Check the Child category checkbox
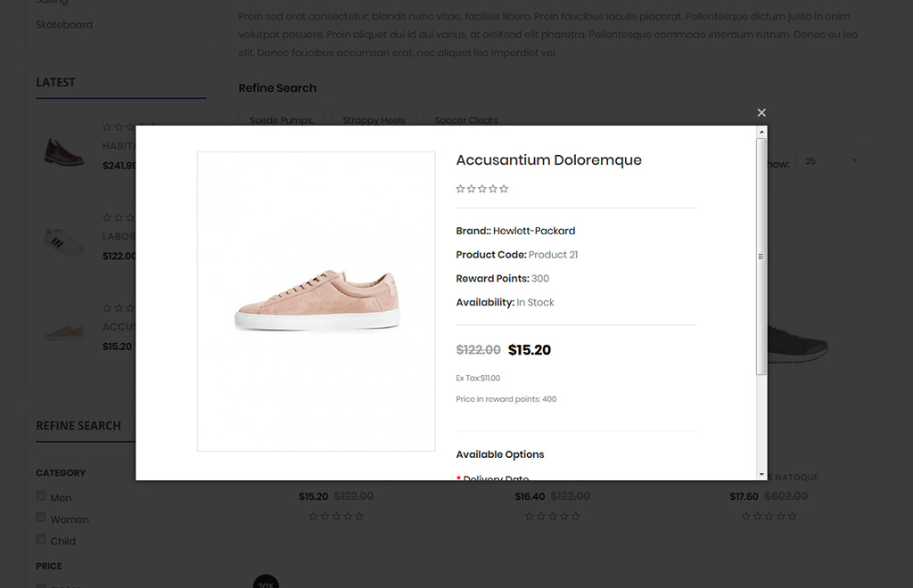 pos(41,539)
